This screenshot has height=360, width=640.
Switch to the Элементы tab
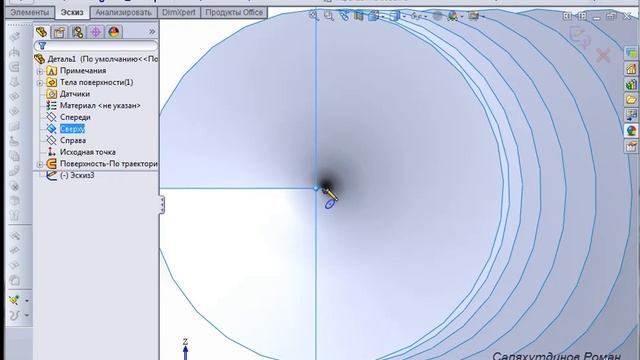click(29, 13)
